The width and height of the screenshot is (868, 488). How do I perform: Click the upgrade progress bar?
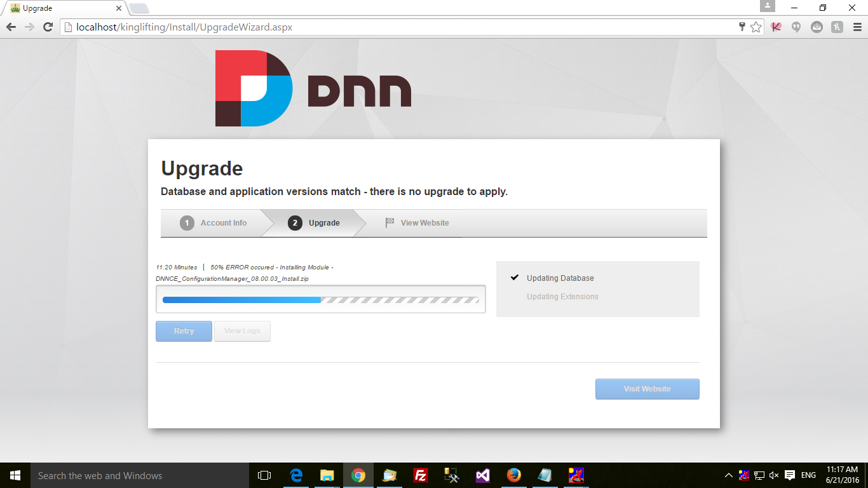[x=321, y=299]
